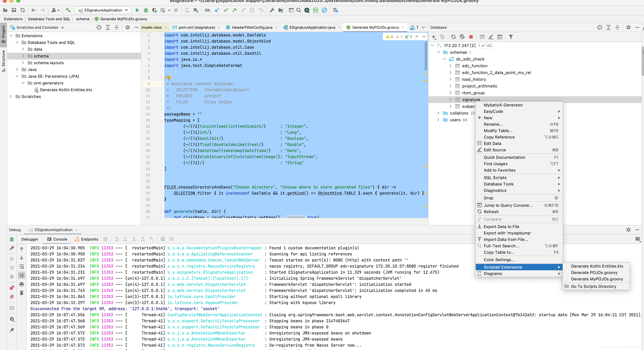This screenshot has height=350, width=644.
Task: Open Git history clock icon
Action: [x=252, y=10]
